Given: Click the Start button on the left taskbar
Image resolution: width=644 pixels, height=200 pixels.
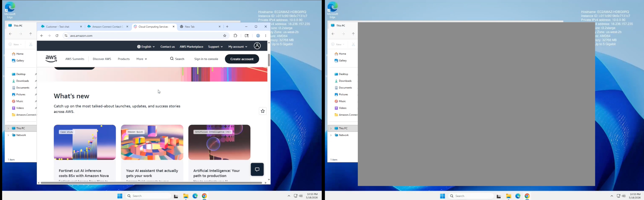Looking at the screenshot, I should tap(120, 196).
